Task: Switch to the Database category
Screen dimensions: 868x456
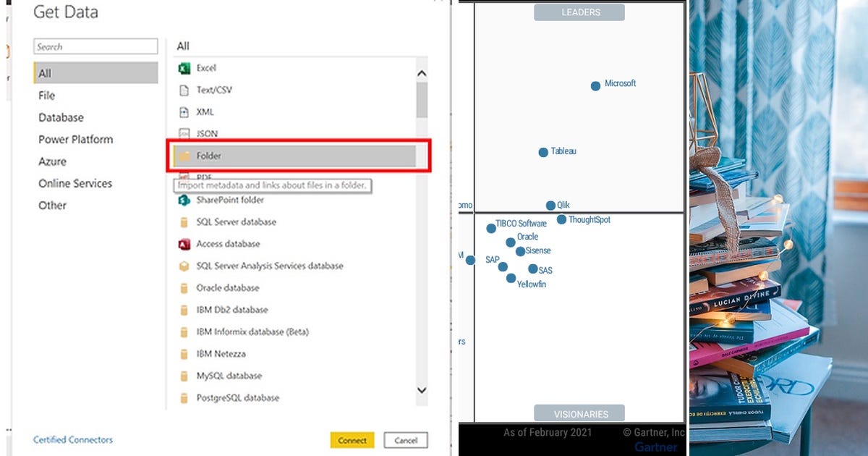Action: 61,117
